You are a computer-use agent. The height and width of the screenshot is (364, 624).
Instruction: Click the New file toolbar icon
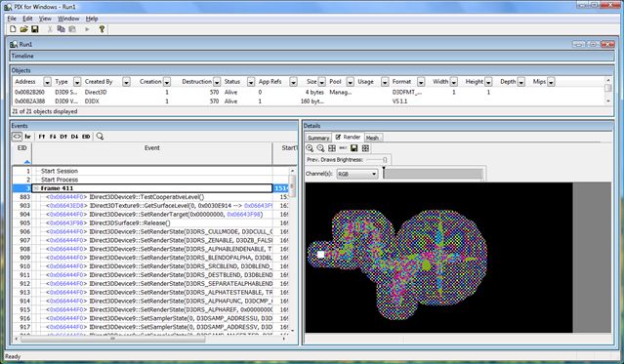13,29
